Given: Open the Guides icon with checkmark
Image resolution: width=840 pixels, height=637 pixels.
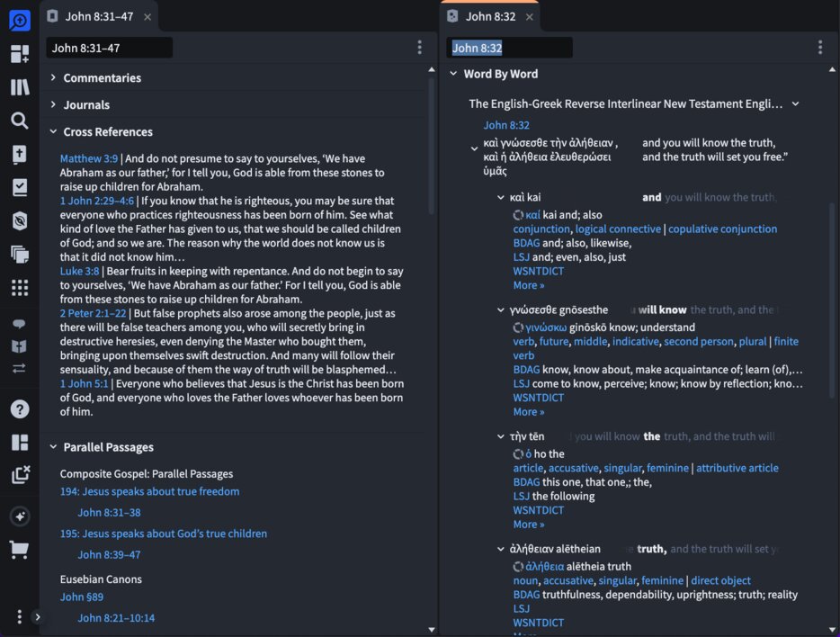Looking at the screenshot, I should click(x=20, y=186).
